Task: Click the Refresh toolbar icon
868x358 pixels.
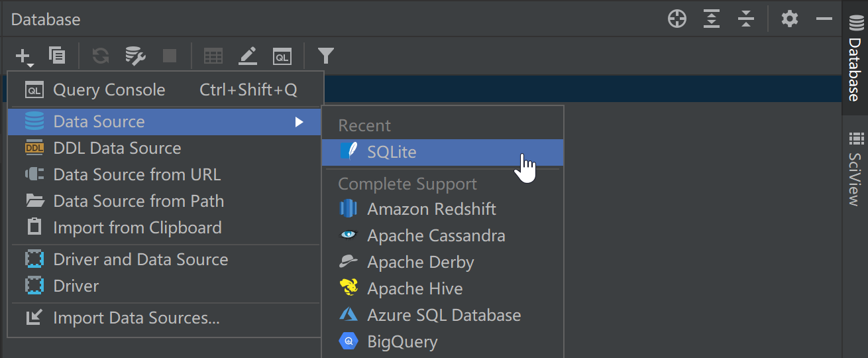Action: coord(101,56)
